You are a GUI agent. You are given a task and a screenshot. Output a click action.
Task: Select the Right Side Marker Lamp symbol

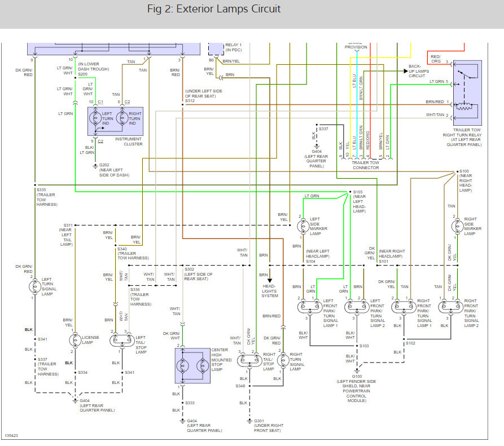(x=457, y=226)
